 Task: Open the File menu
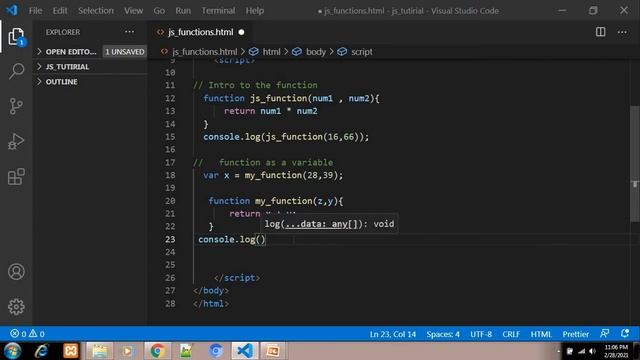pyautogui.click(x=35, y=10)
